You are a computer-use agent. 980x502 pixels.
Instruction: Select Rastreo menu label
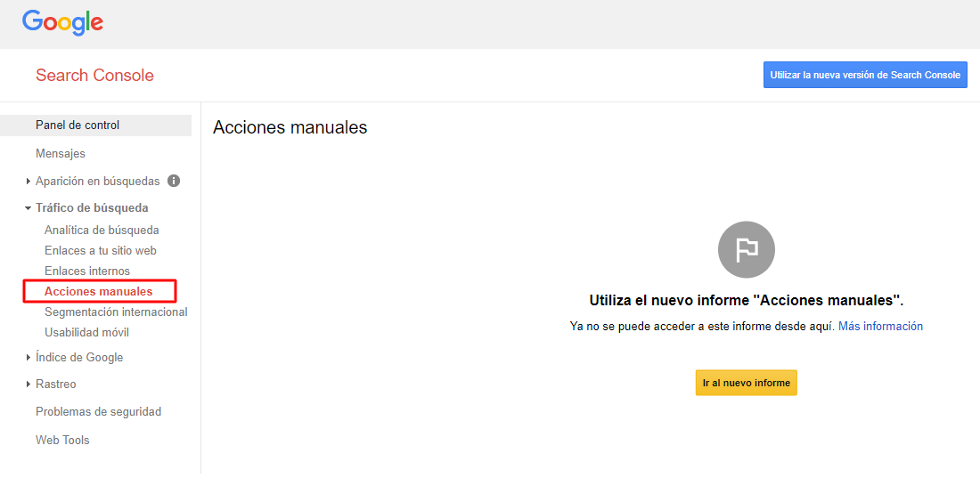click(55, 384)
